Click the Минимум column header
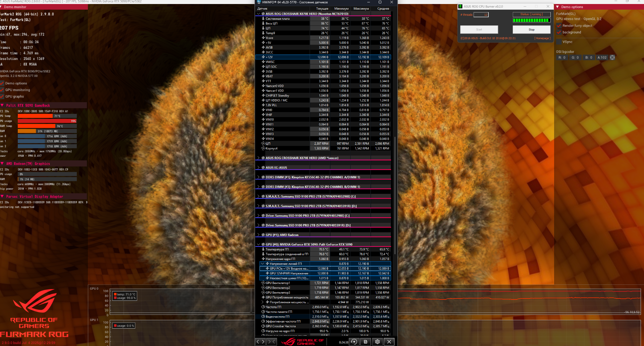Image resolution: width=644 pixels, height=346 pixels. tap(340, 9)
